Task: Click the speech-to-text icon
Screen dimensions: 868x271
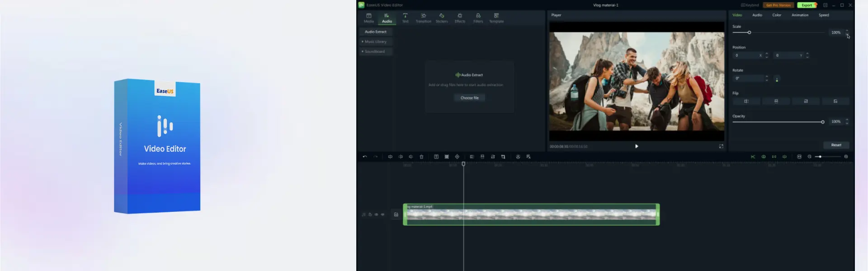Action: click(x=528, y=157)
